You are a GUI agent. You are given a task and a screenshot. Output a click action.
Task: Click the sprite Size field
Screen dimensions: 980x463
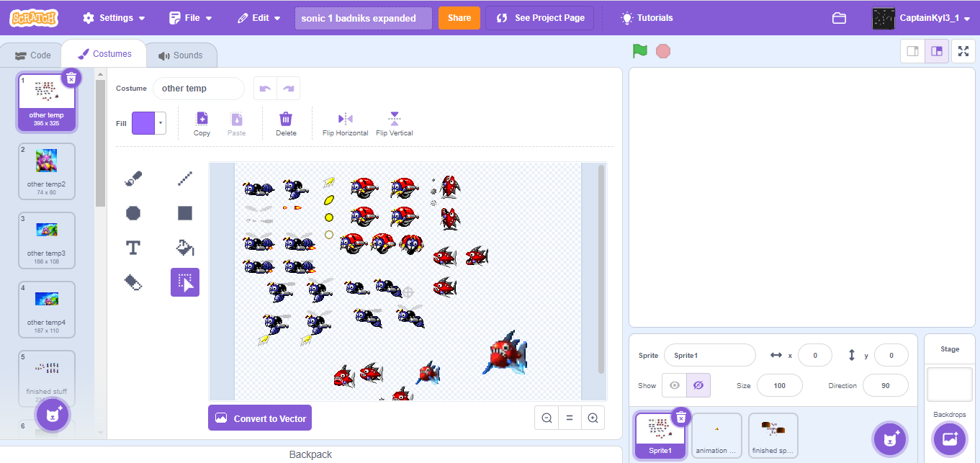pos(780,385)
